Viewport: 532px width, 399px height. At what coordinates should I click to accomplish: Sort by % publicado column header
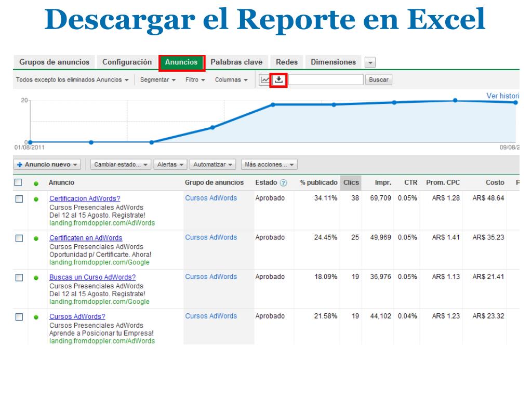coord(318,182)
